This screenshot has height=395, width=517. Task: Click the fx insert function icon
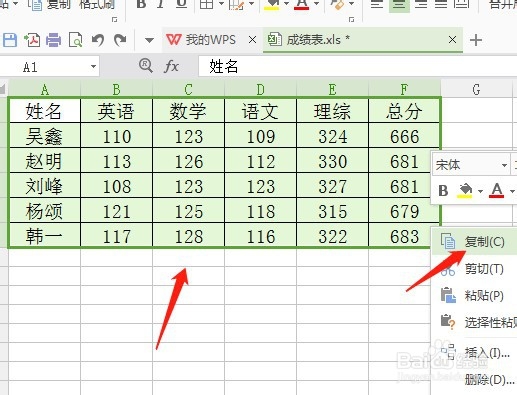(171, 66)
